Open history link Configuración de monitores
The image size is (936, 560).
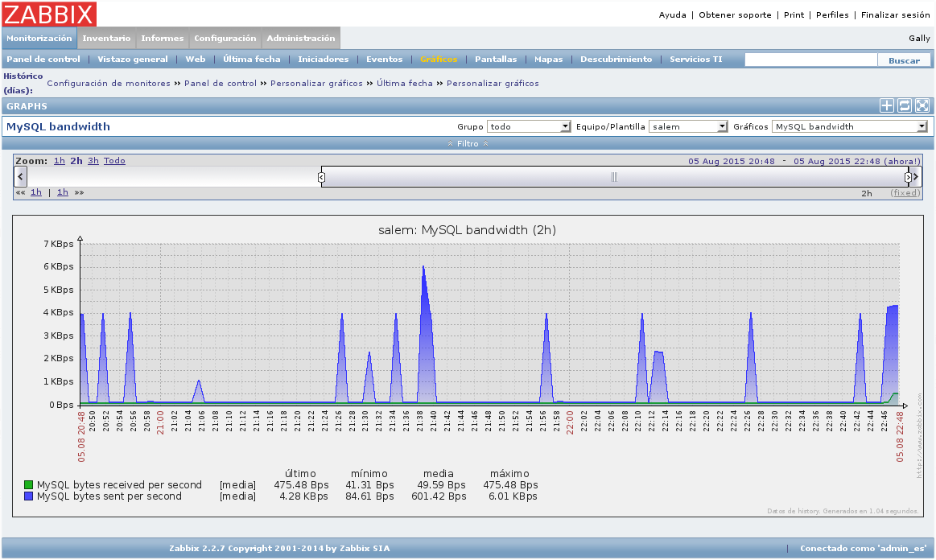(109, 83)
